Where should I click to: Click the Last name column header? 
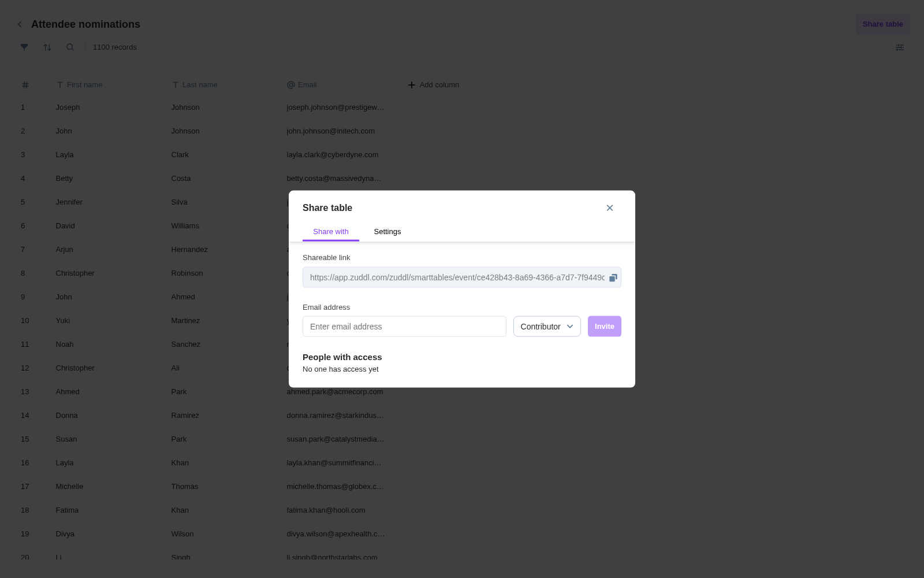pos(222,85)
